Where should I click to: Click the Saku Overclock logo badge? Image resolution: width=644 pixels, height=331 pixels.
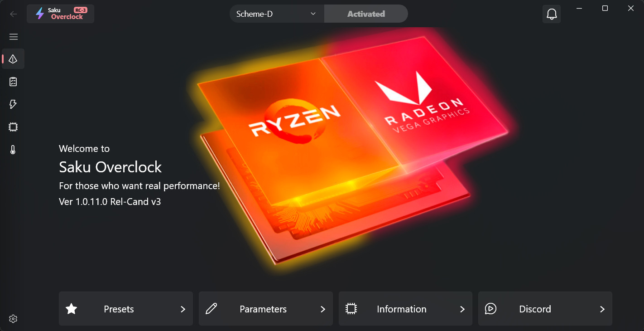click(x=60, y=14)
